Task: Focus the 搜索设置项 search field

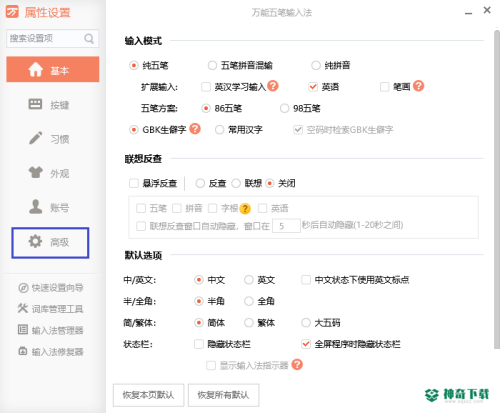Action: 52,38
